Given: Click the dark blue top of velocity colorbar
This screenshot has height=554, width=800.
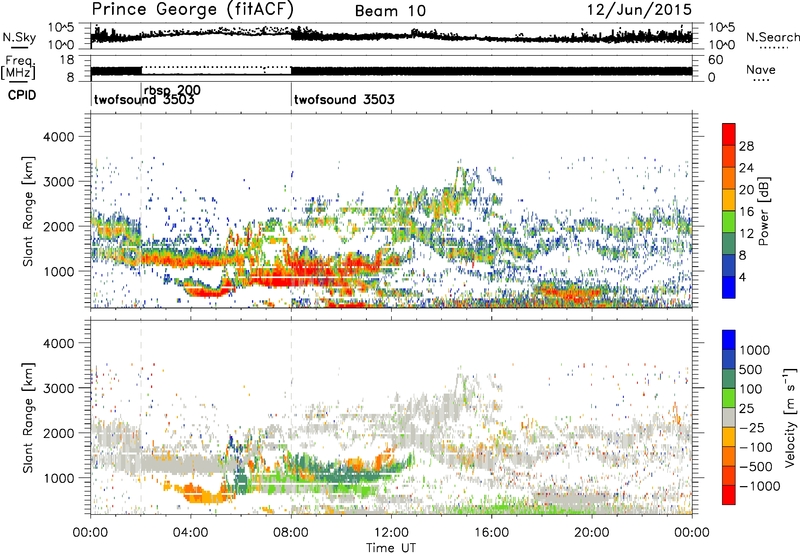Looking at the screenshot, I should click(729, 340).
